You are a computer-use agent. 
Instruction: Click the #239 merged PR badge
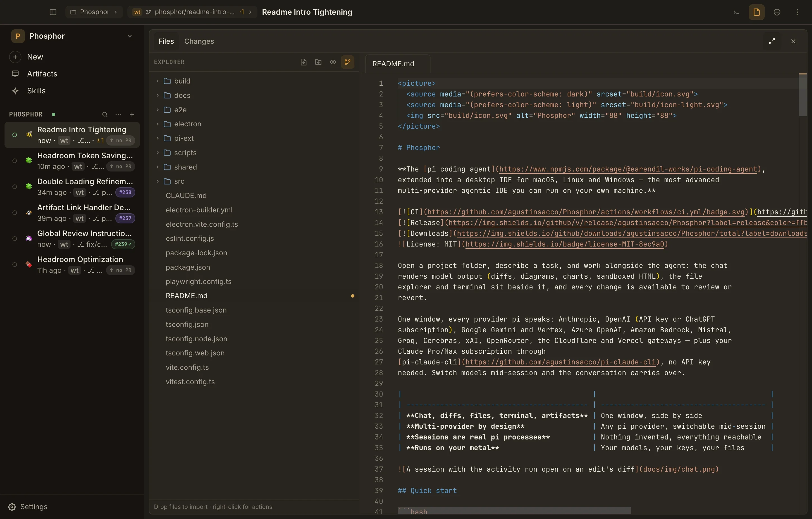click(123, 245)
